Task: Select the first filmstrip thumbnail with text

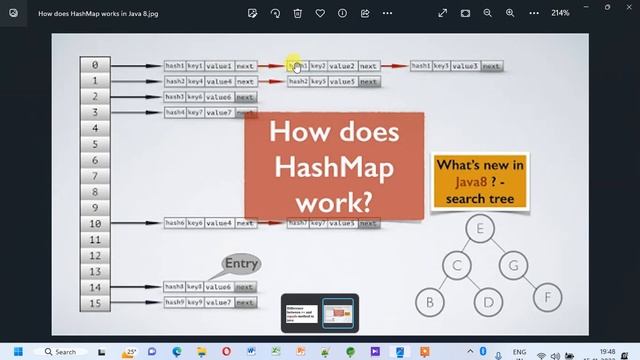Action: [x=302, y=313]
